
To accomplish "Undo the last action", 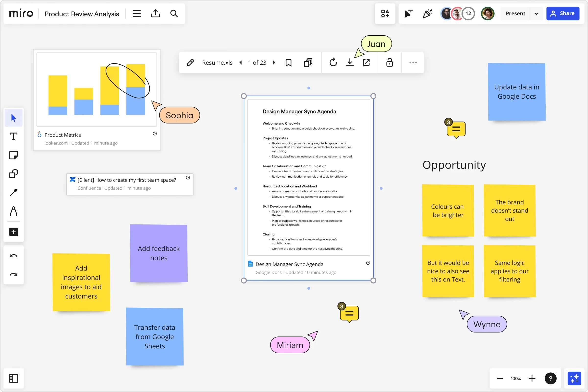I will [13, 256].
